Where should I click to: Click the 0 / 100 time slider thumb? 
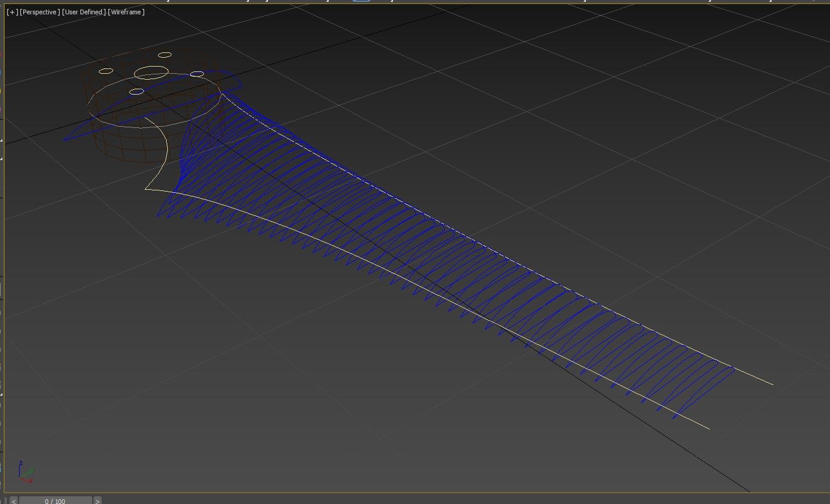[55, 500]
